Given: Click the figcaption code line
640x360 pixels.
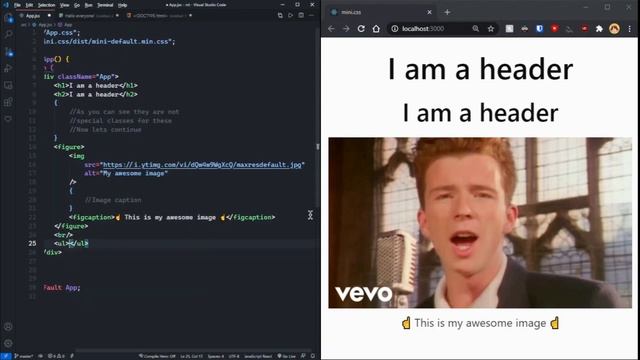Looking at the screenshot, I should [172, 217].
